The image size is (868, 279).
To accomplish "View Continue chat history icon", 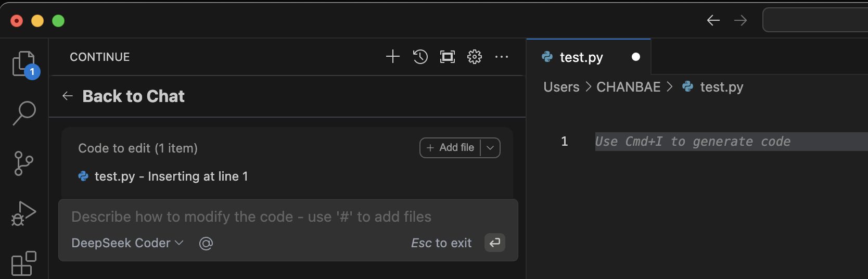I will [x=420, y=57].
